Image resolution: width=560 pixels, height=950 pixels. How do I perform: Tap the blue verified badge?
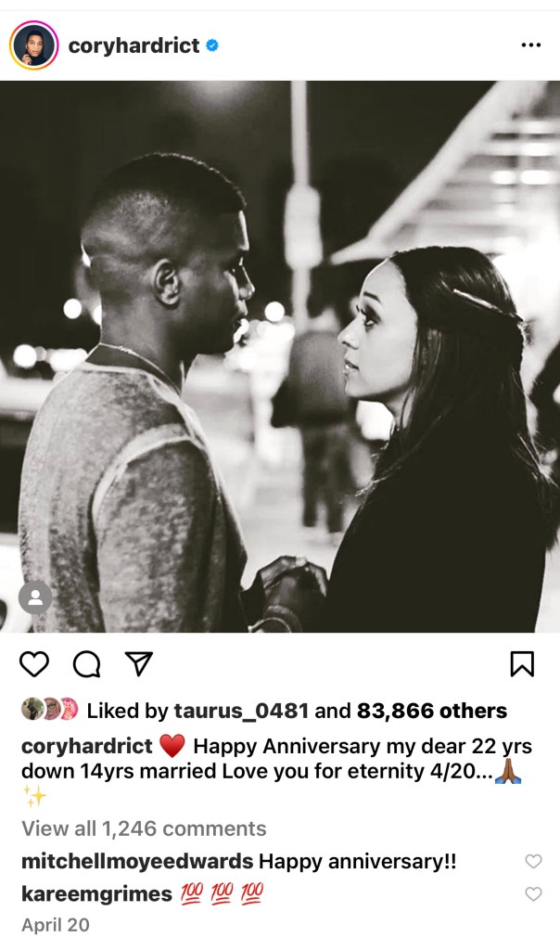tap(212, 45)
